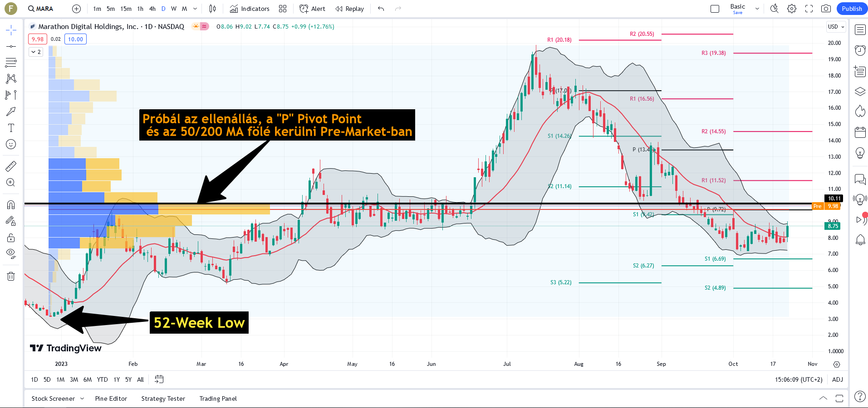Set date range to 5Y
The image size is (868, 408).
(x=128, y=379)
